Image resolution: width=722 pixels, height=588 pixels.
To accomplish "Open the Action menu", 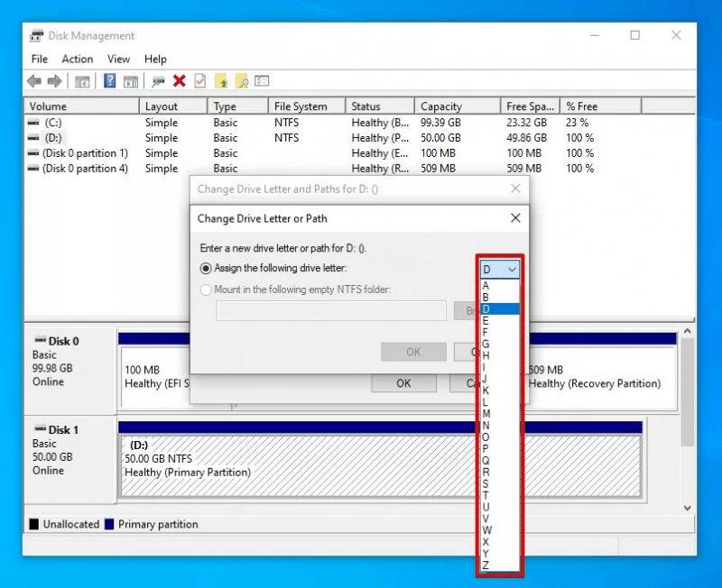I will pos(78,59).
